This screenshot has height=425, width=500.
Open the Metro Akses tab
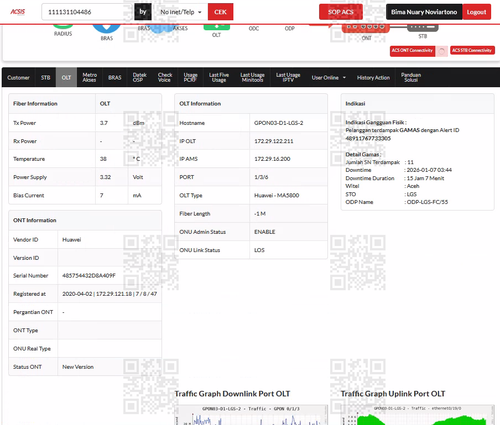(90, 78)
